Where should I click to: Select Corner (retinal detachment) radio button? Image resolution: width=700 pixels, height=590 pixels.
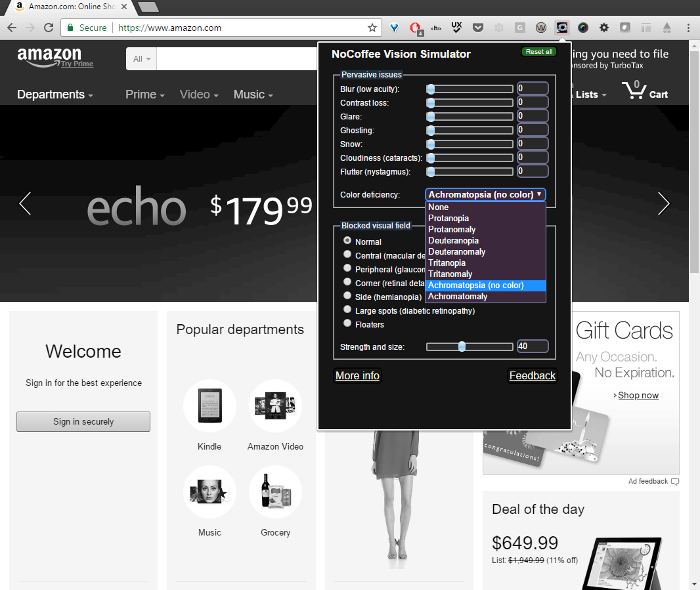(347, 282)
